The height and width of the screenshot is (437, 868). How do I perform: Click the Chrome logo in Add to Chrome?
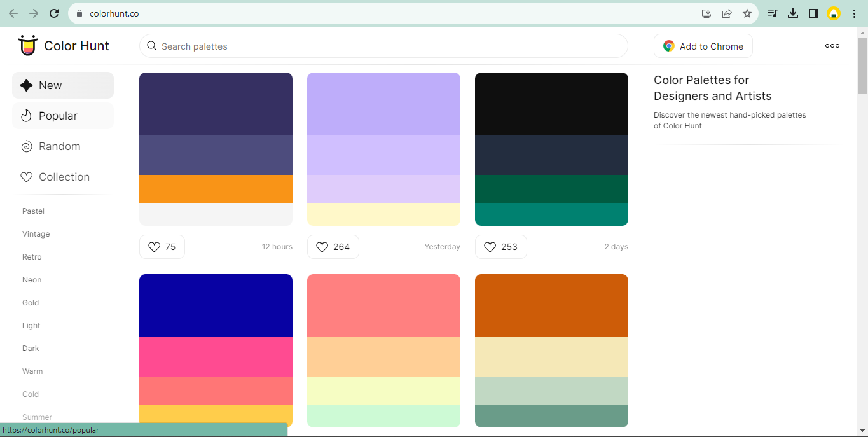tap(668, 46)
